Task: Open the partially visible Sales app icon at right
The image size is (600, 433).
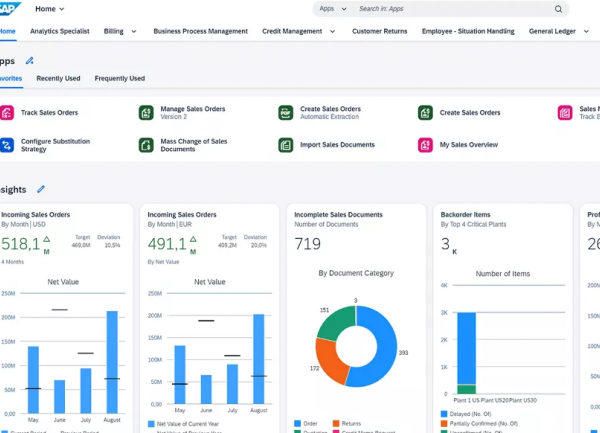Action: [x=565, y=112]
